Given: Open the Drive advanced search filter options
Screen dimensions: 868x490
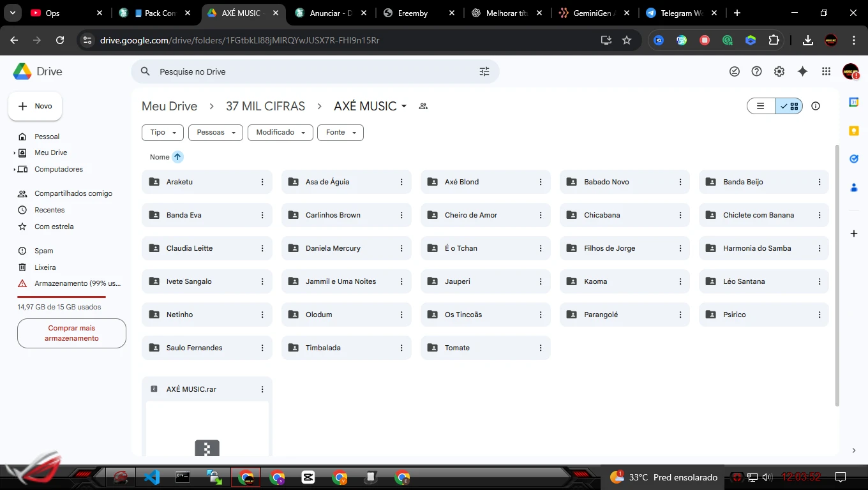Looking at the screenshot, I should 484,71.
